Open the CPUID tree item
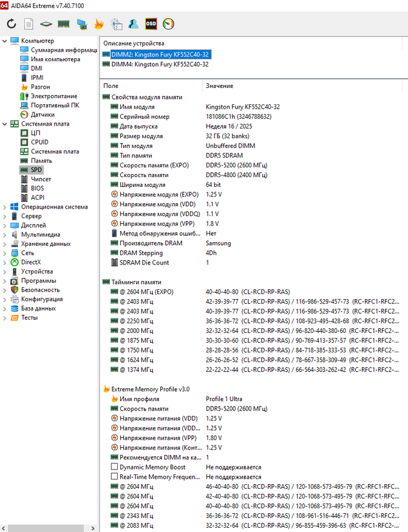The width and height of the screenshot is (408, 532). 35,142
